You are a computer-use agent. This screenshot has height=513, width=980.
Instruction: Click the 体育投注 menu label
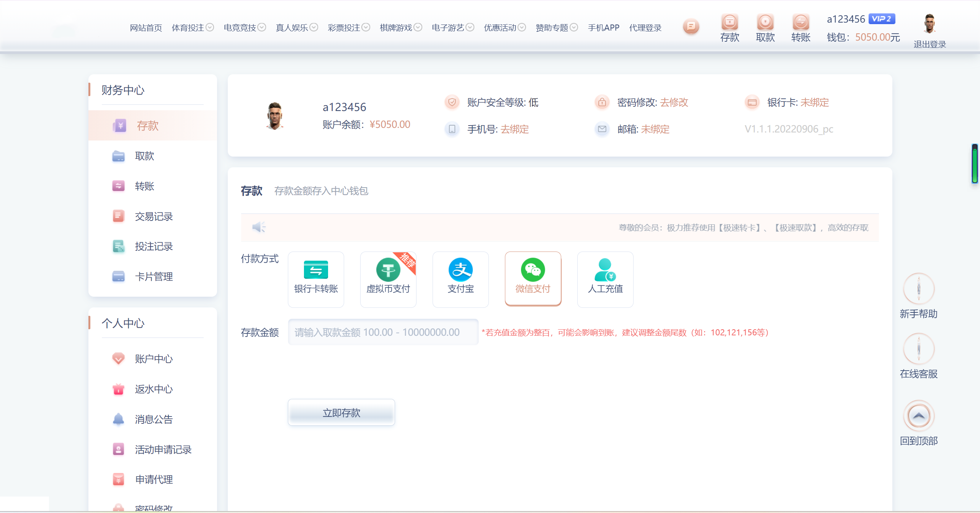point(188,28)
